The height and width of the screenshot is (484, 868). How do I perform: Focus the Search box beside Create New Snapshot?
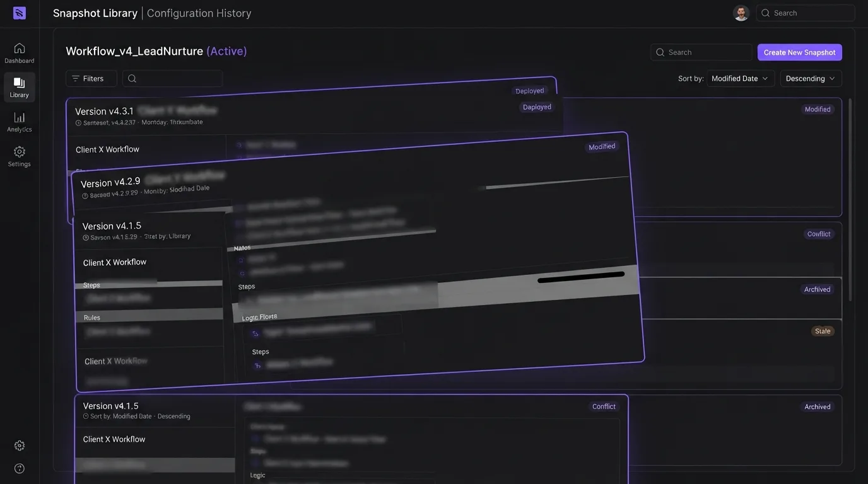[x=701, y=52]
